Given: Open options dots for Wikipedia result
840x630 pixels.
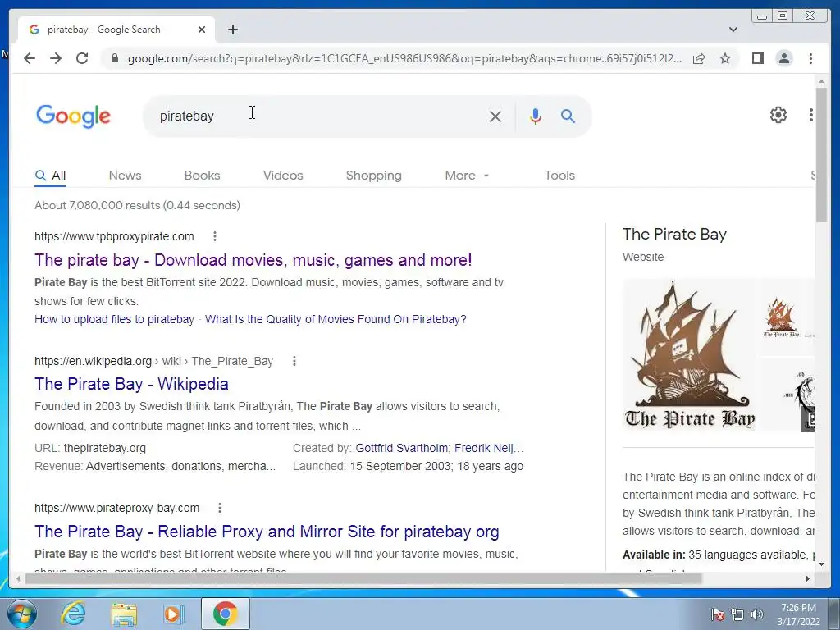Looking at the screenshot, I should coord(294,361).
